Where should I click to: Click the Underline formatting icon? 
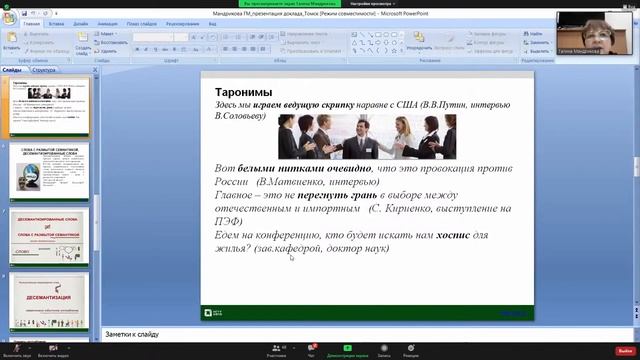tap(156, 49)
